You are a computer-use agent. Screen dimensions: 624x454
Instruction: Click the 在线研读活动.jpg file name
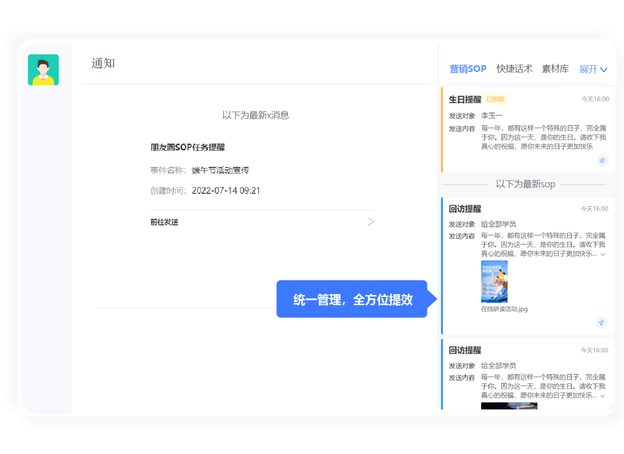pyautogui.click(x=504, y=309)
